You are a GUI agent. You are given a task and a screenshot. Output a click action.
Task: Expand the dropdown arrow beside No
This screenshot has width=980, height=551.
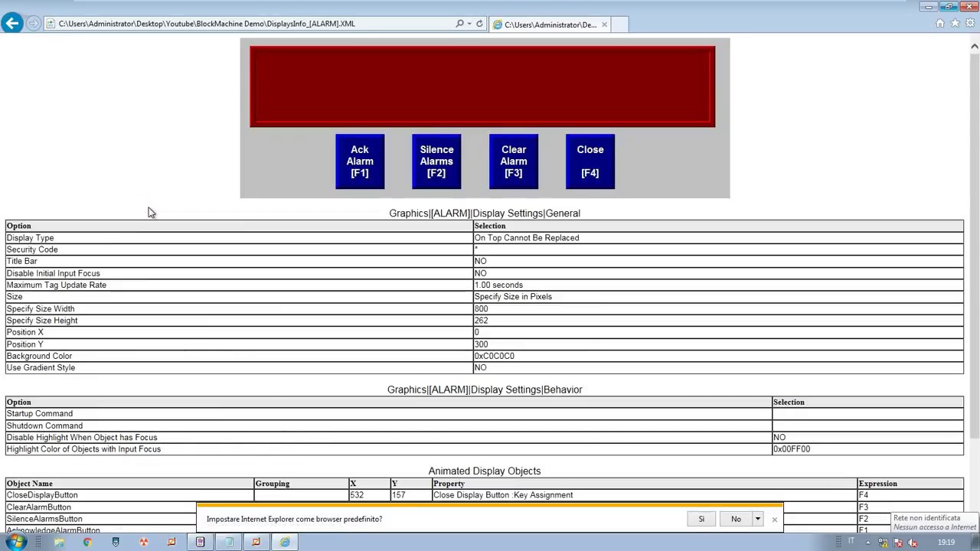click(x=758, y=519)
